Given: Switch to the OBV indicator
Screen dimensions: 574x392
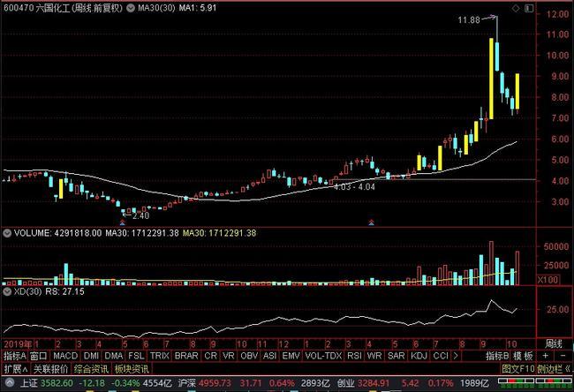Looking at the screenshot, I should (249, 356).
